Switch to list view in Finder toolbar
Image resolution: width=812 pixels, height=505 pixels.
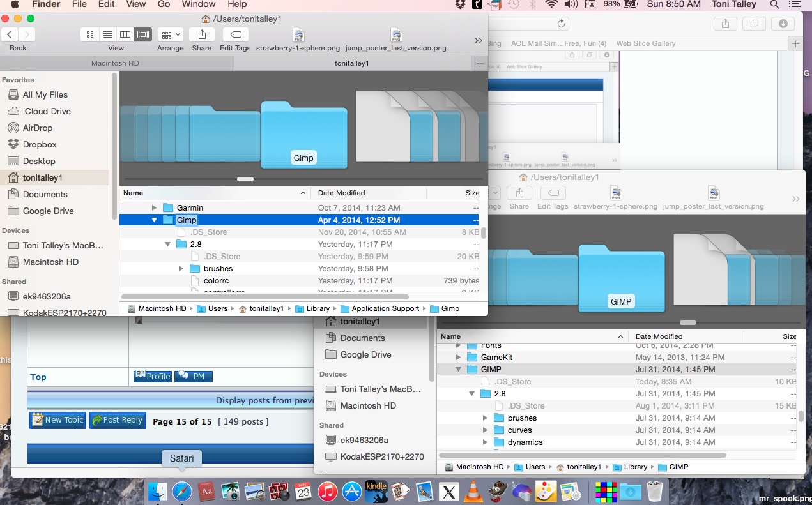point(107,34)
